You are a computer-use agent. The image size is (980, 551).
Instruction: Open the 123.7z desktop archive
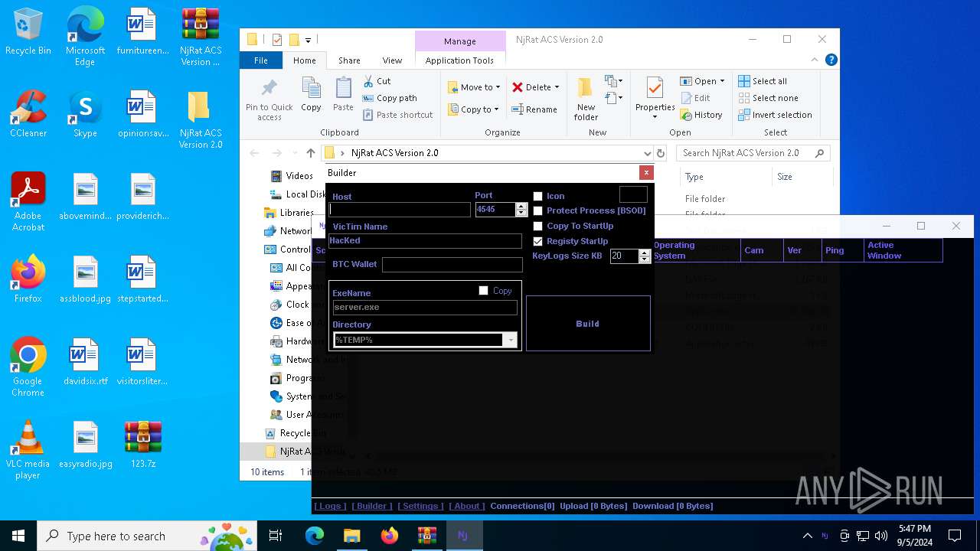pyautogui.click(x=142, y=445)
